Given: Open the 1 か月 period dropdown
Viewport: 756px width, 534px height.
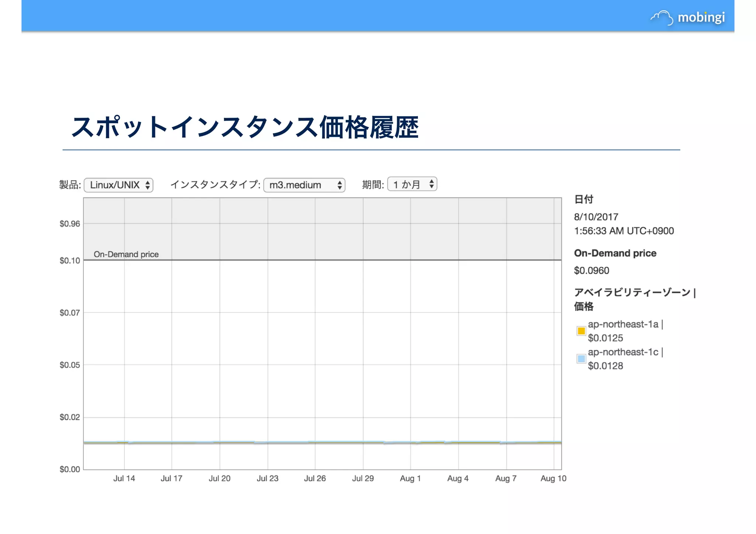Looking at the screenshot, I should coord(412,184).
